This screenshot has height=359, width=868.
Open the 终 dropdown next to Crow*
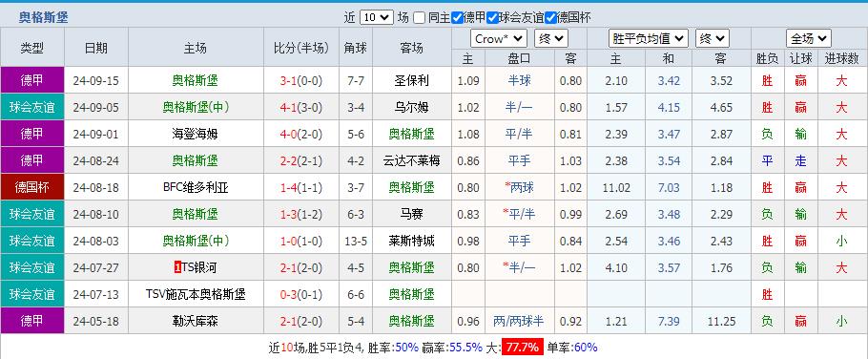pyautogui.click(x=551, y=39)
